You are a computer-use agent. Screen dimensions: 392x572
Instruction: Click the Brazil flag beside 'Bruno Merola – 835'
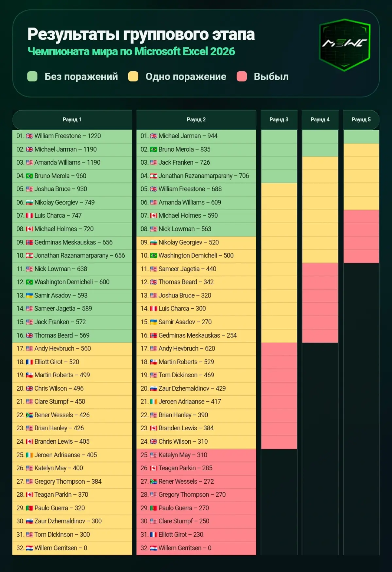click(154, 150)
